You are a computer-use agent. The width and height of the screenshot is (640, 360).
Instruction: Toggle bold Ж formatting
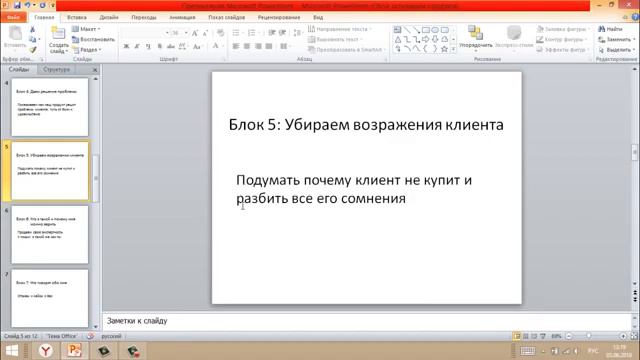(127, 46)
